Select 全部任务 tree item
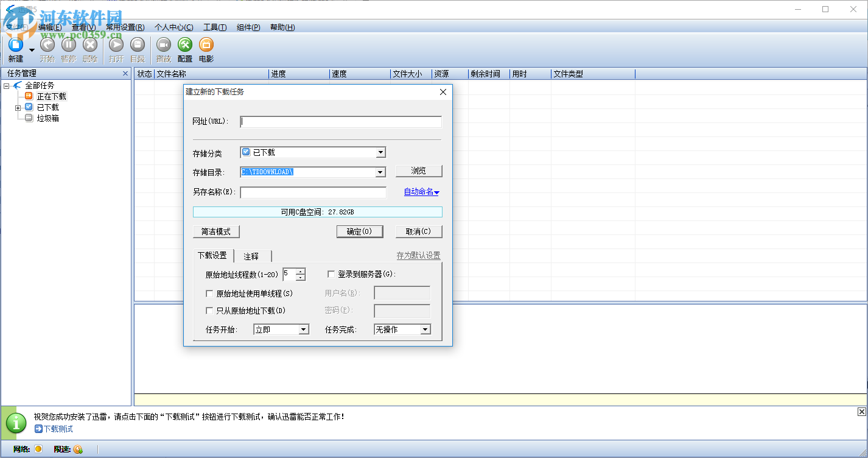Image resolution: width=868 pixels, height=458 pixels. tap(40, 85)
